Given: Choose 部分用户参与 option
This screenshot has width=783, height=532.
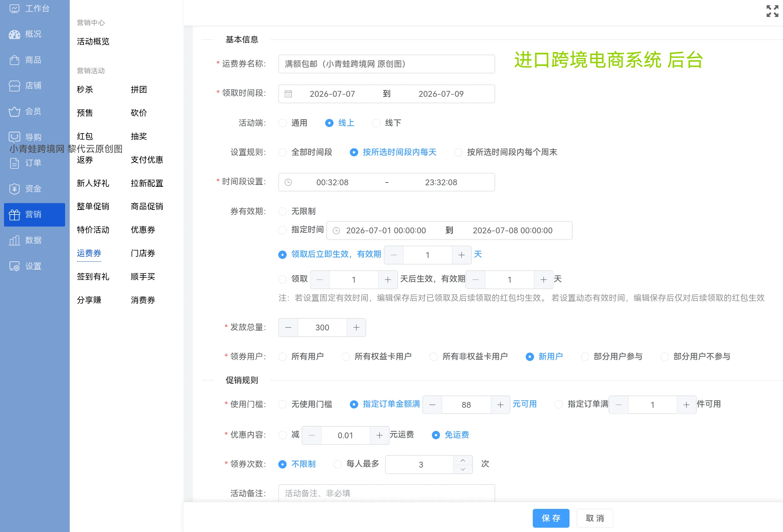Looking at the screenshot, I should point(585,357).
